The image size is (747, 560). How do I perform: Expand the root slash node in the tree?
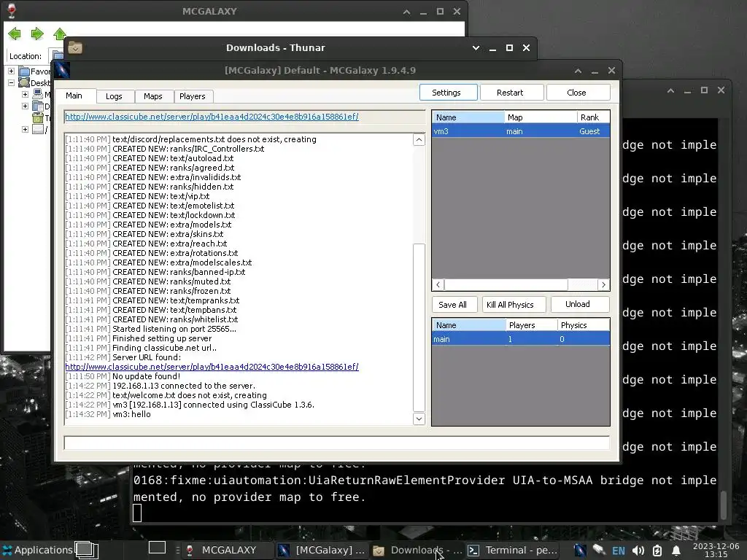click(x=25, y=129)
